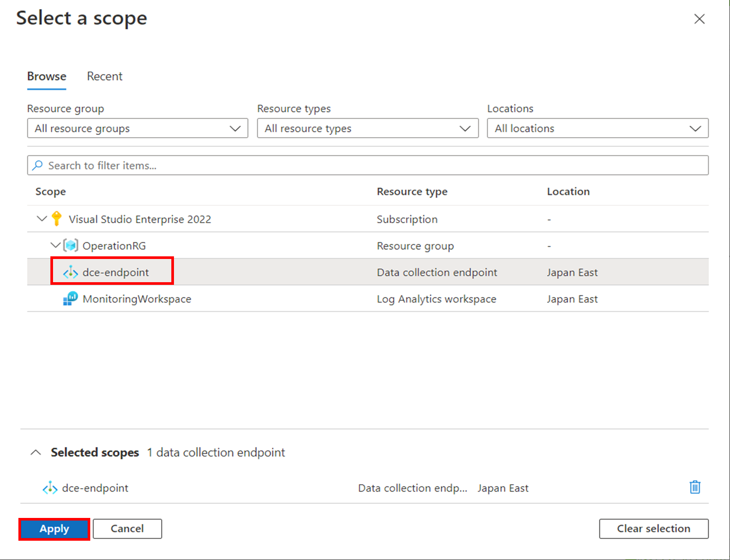Select the dce-endpoint row

[x=368, y=272]
